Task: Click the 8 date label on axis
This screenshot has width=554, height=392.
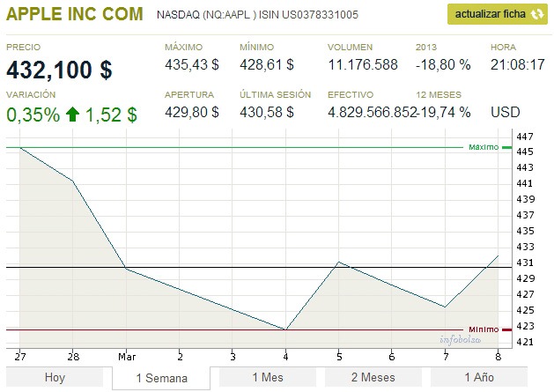Action: (x=499, y=357)
